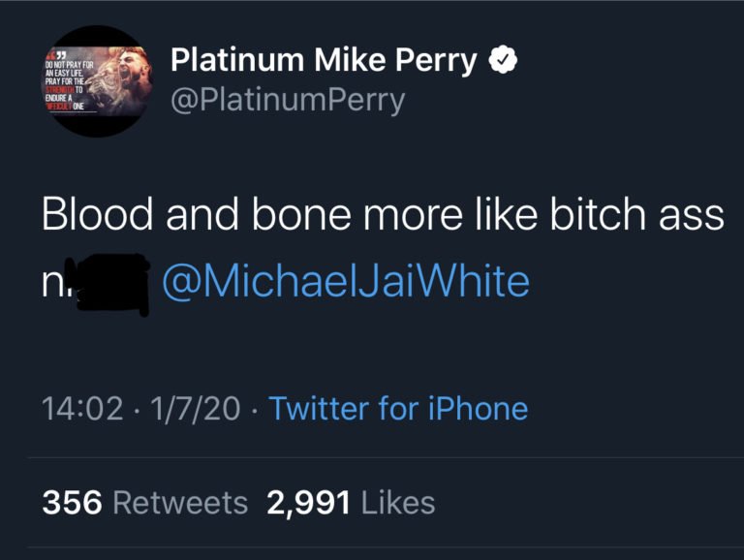744x560 pixels.
Task: Click the words "more like" in the tweet
Action: [428, 215]
